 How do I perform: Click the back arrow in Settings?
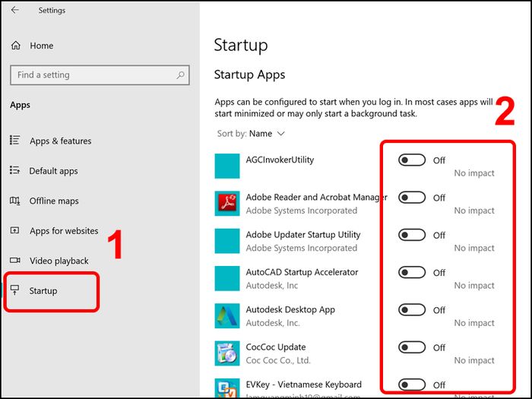15,10
